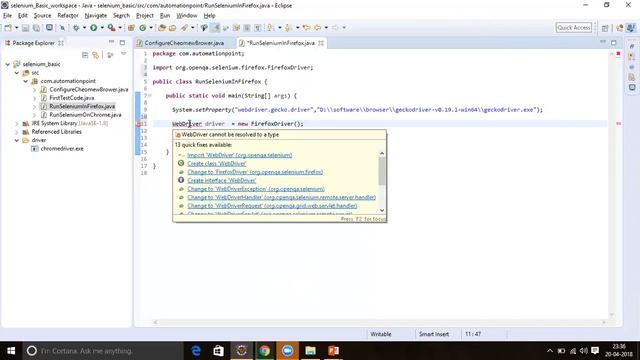Open the Navigate menu
640x360 pixels.
tap(96, 16)
